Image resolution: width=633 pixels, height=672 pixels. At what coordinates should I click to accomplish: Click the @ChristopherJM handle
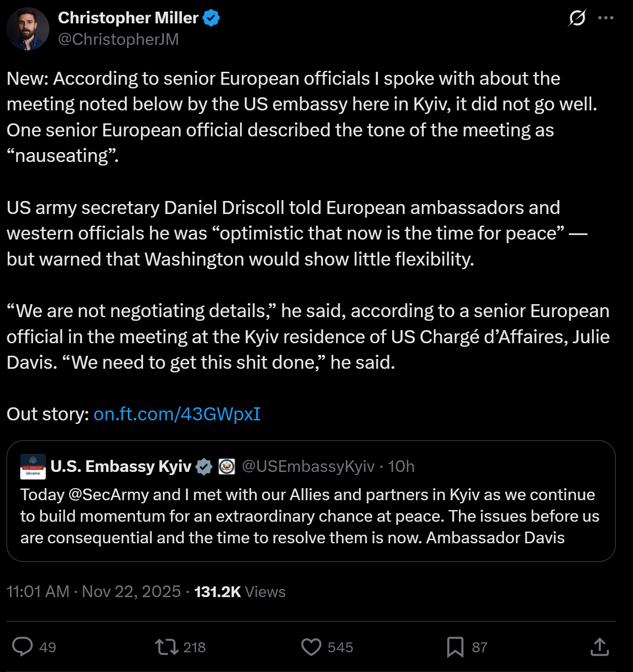coord(118,39)
